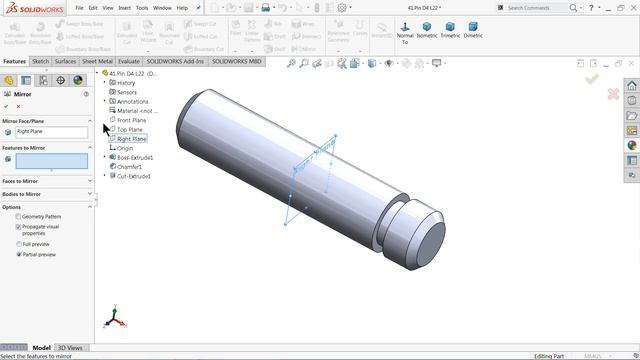Open the FeatureManager design tree tab
This screenshot has width=640, height=360.
(x=9, y=80)
